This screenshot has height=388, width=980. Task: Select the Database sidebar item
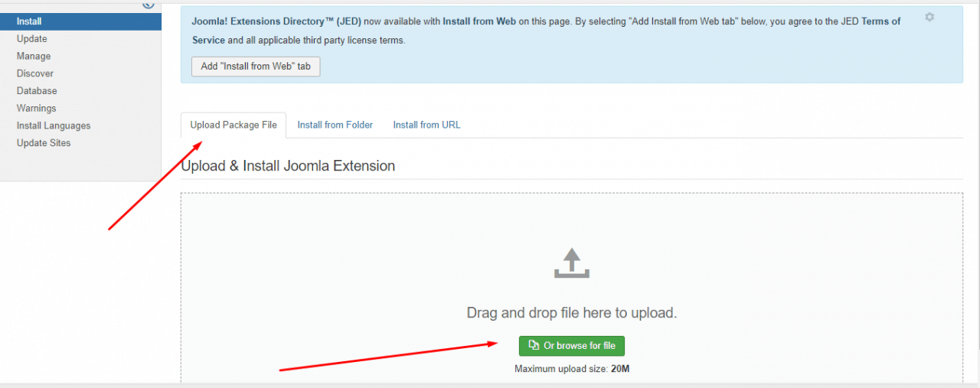coord(37,91)
